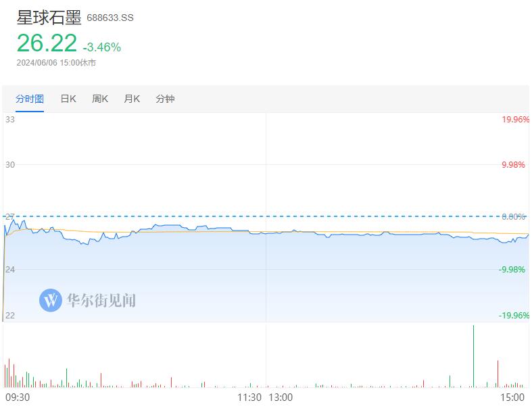The image size is (532, 409).
Task: Select the 分时图 tab
Action: (x=30, y=99)
